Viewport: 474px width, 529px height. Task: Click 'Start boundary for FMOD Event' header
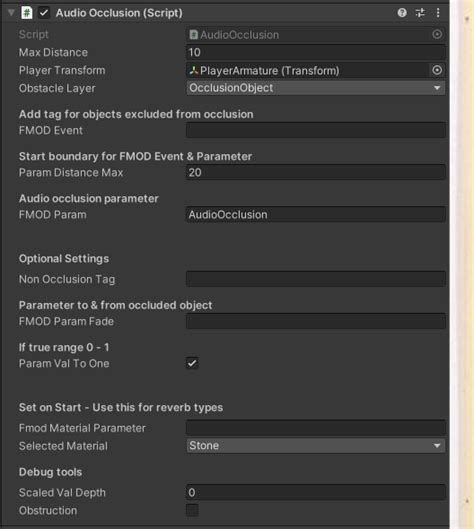click(135, 156)
